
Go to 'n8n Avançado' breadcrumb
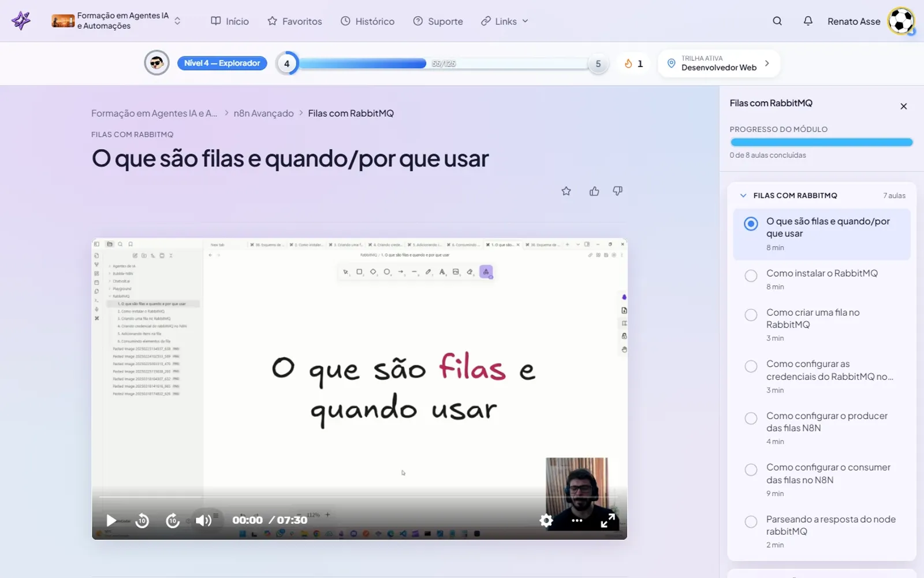pos(263,113)
